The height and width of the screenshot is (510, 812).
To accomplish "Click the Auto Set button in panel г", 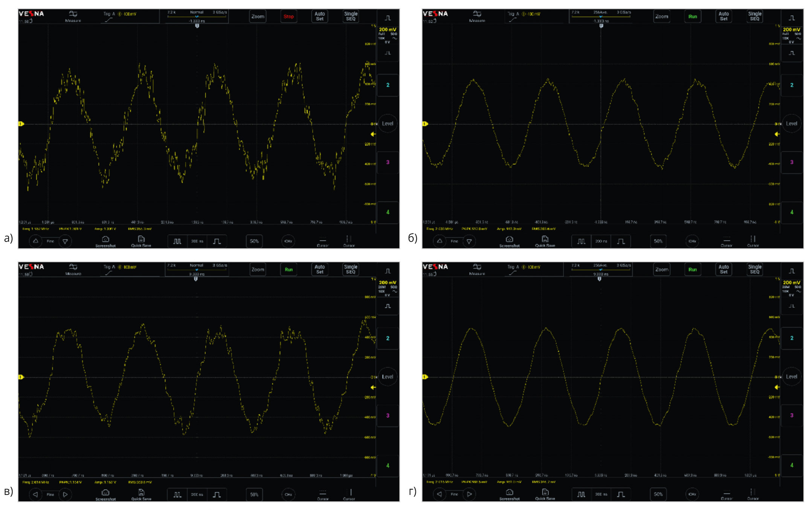I will (x=723, y=269).
